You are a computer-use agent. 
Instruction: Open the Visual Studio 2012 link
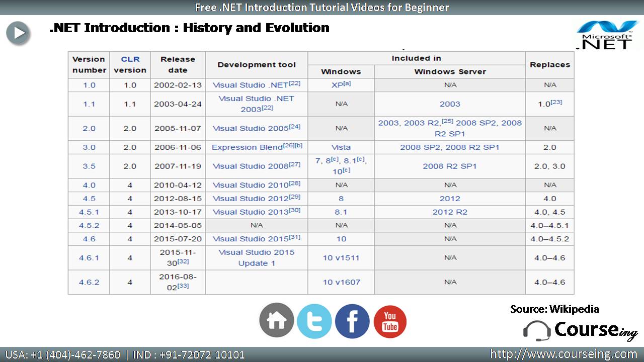251,199
